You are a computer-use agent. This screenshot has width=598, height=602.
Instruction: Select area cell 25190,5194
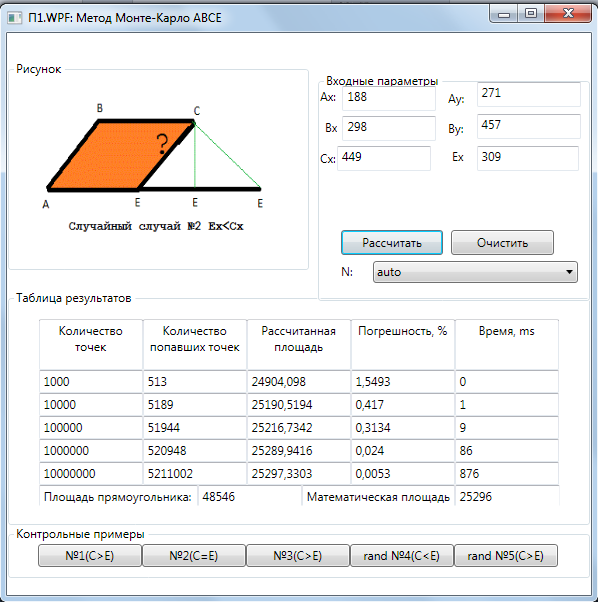click(299, 405)
